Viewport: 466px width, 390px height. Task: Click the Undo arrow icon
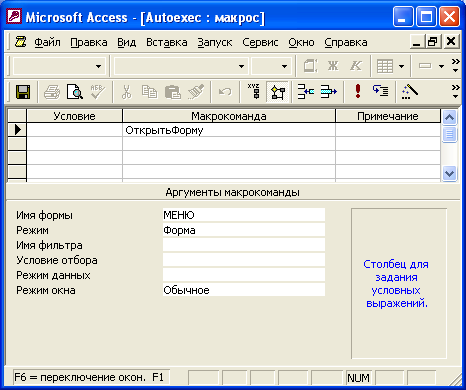coord(225,91)
